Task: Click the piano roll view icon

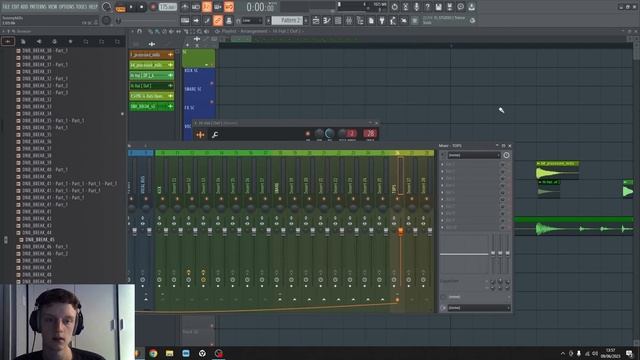Action: (327, 20)
